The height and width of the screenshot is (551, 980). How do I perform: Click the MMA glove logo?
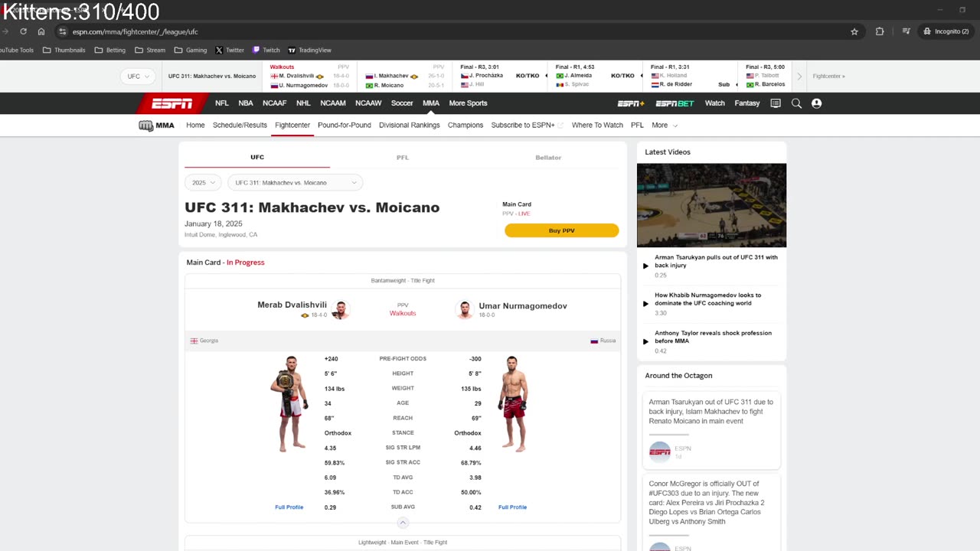[156, 126]
